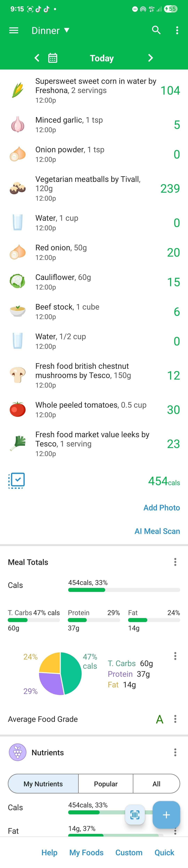Open the My Foods tab
This screenshot has width=188, height=868.
point(86,852)
